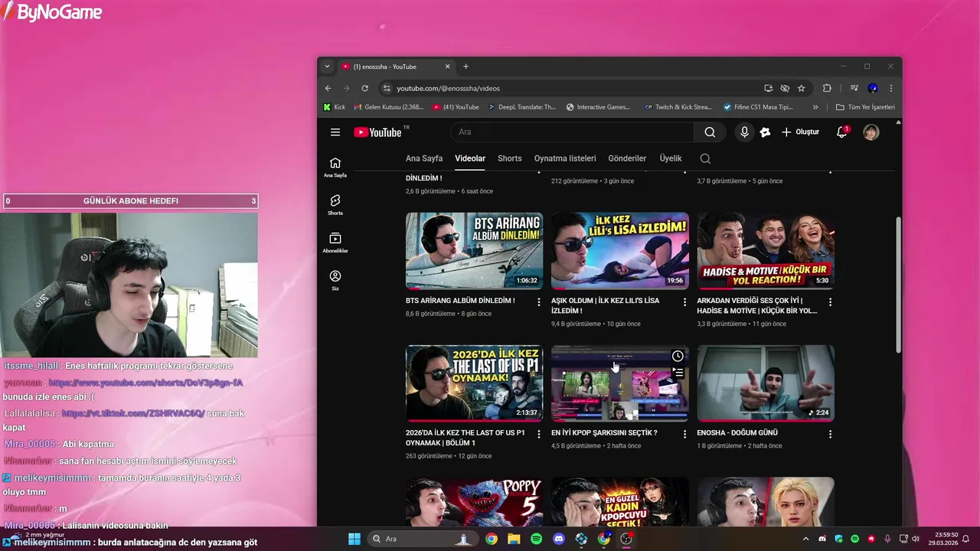Open options for THE LAST OF US video
This screenshot has height=551, width=980.
539,434
